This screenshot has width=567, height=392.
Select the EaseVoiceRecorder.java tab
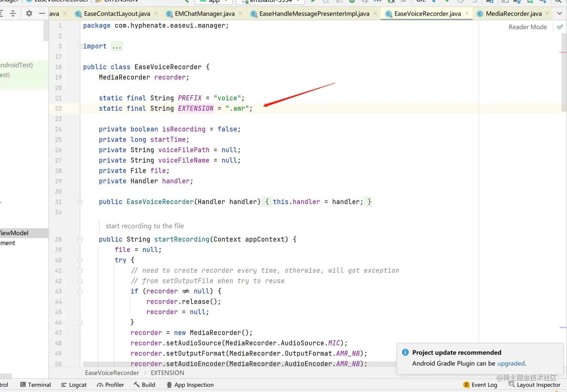point(427,13)
